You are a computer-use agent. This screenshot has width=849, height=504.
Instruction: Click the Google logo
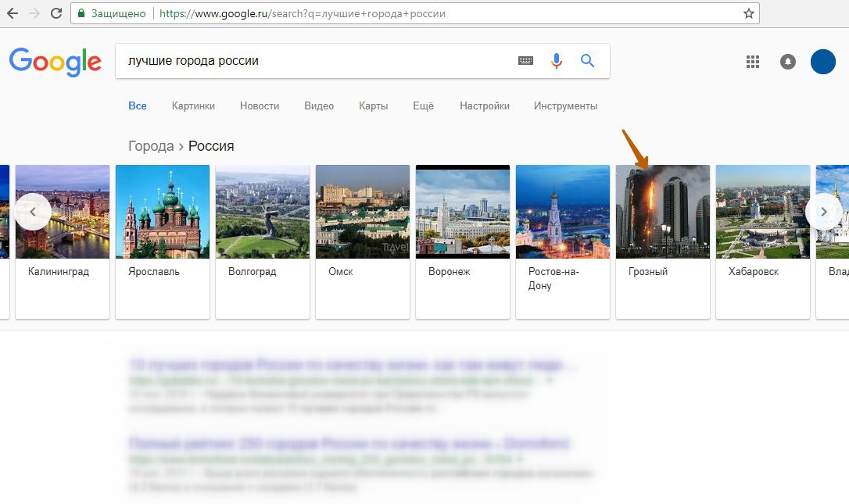56,62
